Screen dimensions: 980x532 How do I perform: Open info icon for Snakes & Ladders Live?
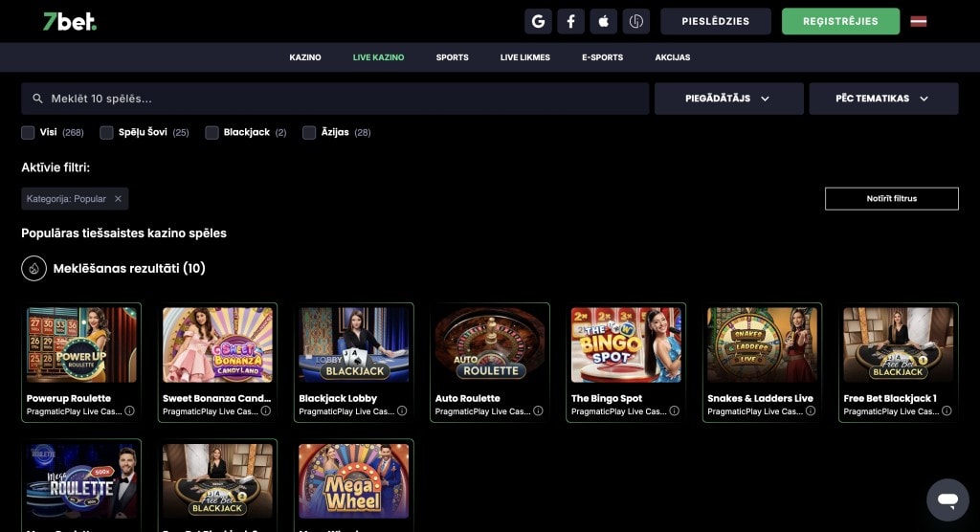[811, 410]
